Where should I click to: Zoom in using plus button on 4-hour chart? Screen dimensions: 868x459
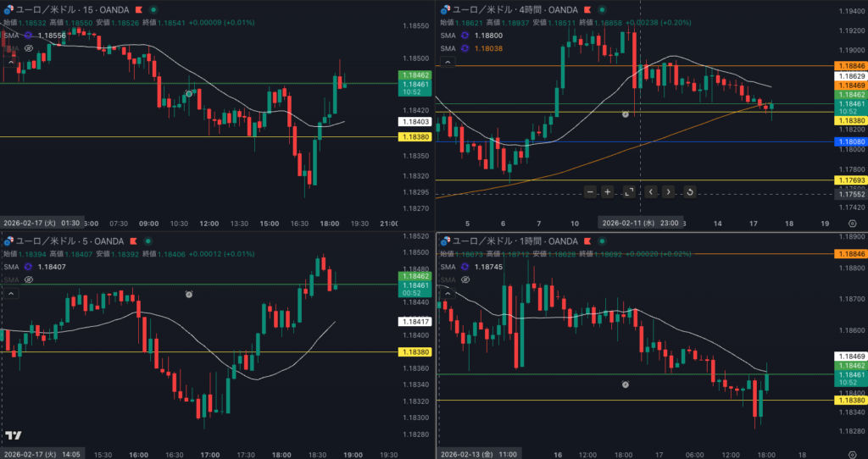coord(608,192)
